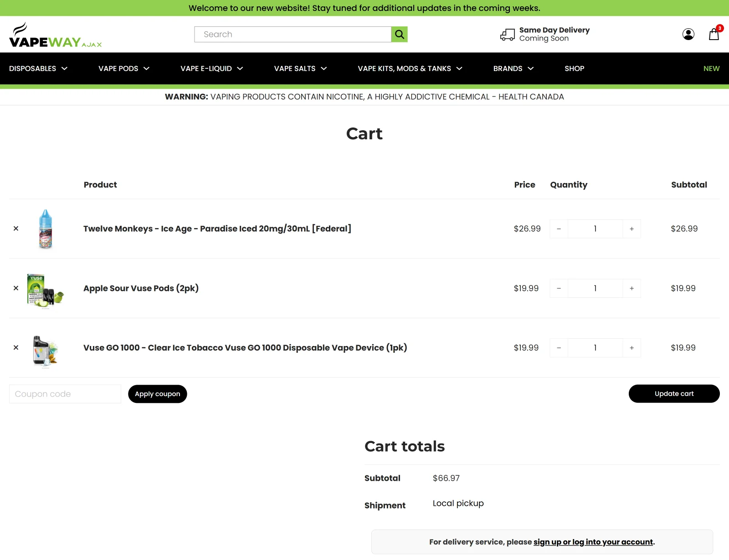Image resolution: width=729 pixels, height=560 pixels.
Task: Click the Apply coupon button
Action: point(158,394)
